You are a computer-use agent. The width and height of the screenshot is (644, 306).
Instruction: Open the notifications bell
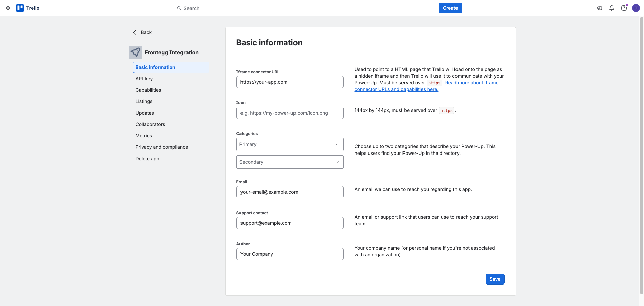[x=612, y=8]
